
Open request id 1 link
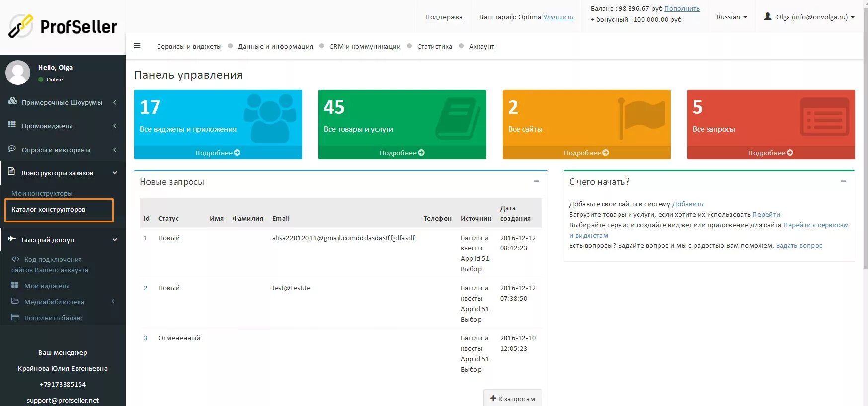click(x=145, y=238)
